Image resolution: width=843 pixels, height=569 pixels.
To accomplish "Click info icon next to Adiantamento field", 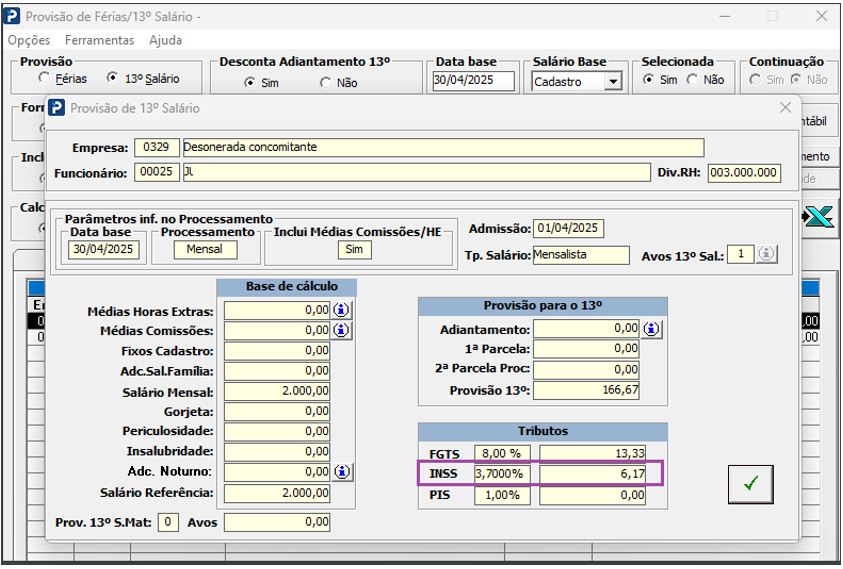I will pos(652,328).
